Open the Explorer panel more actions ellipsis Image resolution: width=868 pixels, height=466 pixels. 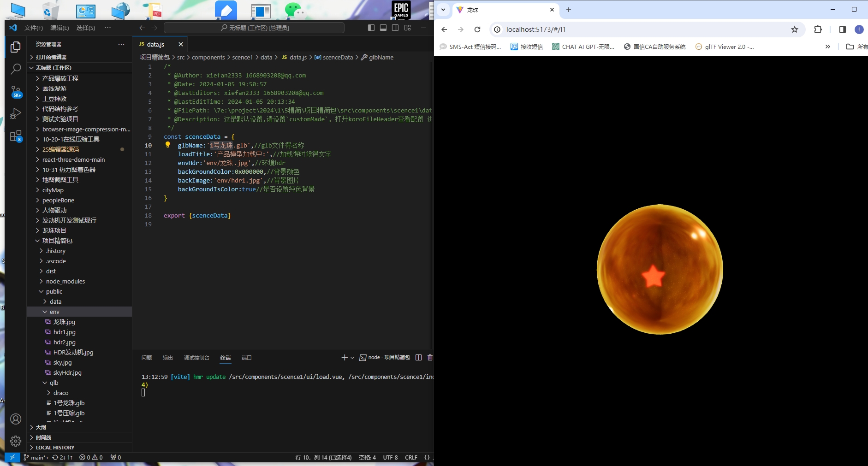point(121,44)
